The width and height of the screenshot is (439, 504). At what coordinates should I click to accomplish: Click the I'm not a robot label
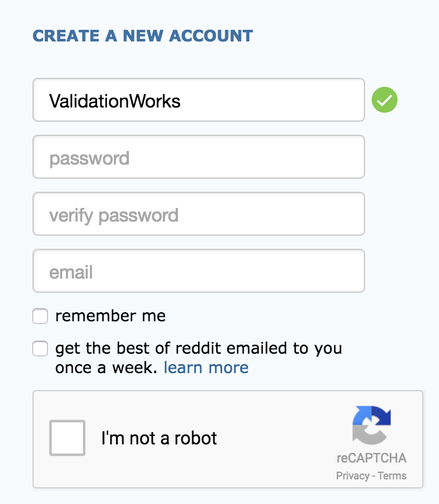(159, 438)
